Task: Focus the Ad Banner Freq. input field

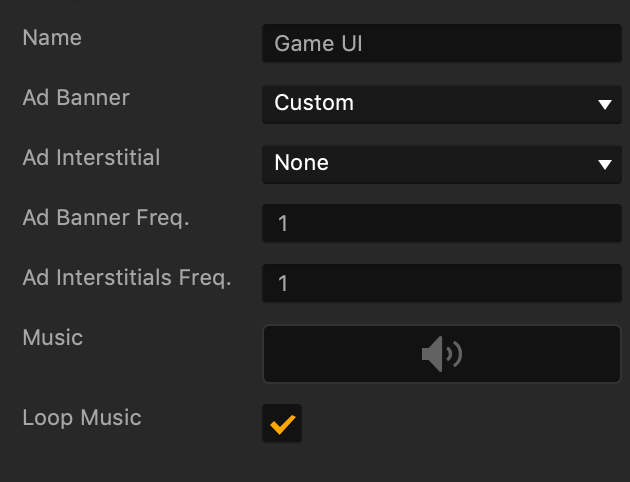Action: (441, 223)
